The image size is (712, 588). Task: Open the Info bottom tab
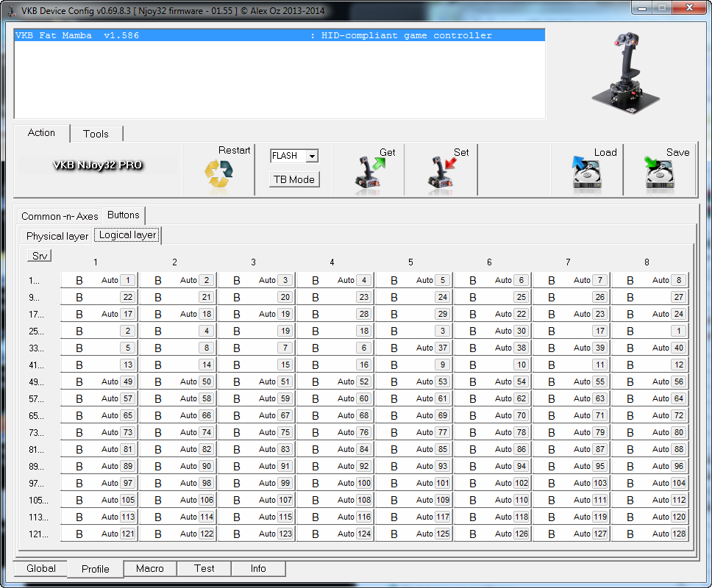(x=258, y=568)
